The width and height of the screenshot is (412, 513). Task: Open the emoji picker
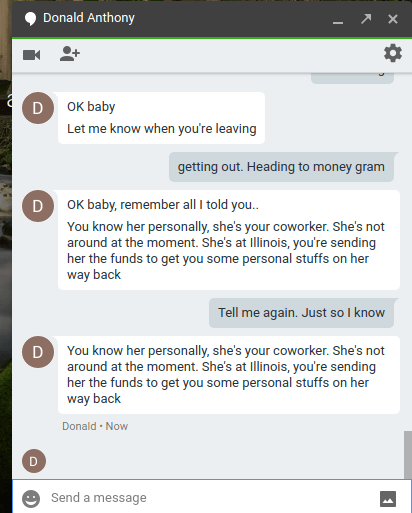click(31, 499)
